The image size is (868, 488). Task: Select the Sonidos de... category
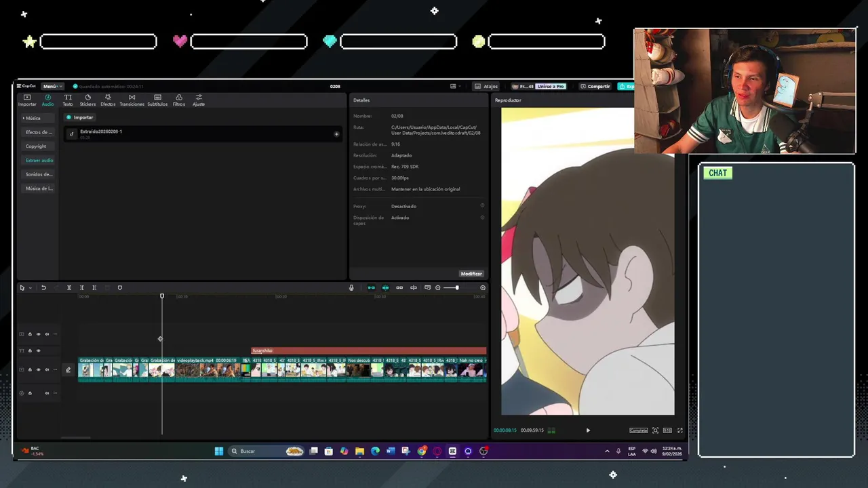pos(39,174)
